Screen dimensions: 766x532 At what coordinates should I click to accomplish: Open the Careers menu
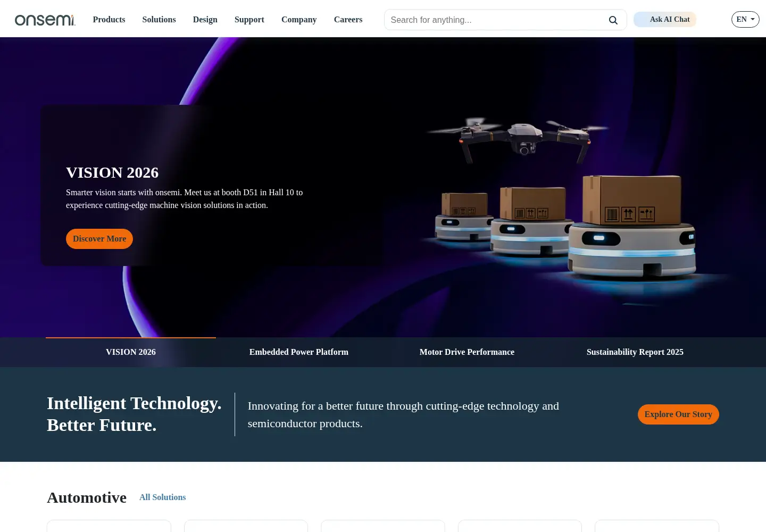348,20
